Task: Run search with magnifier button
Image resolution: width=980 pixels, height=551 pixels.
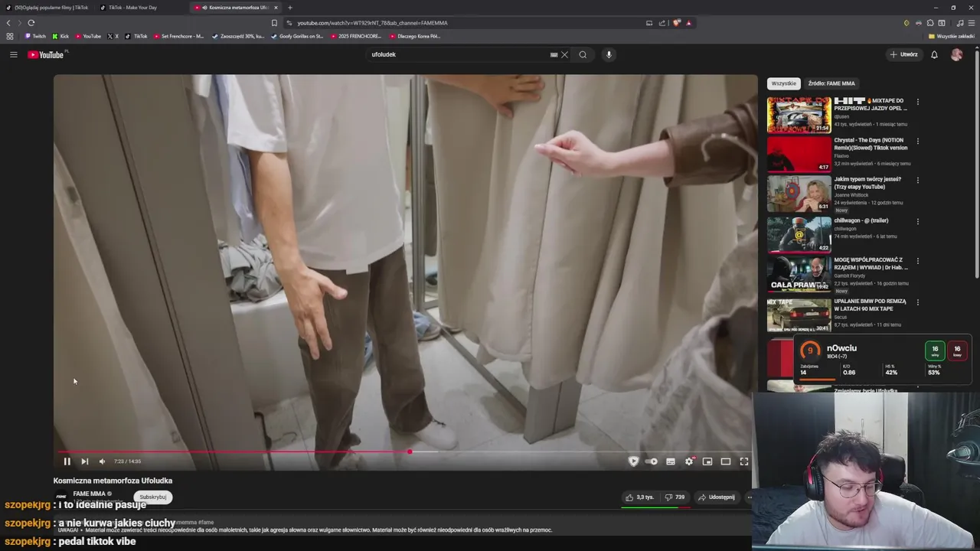Action: [x=583, y=54]
